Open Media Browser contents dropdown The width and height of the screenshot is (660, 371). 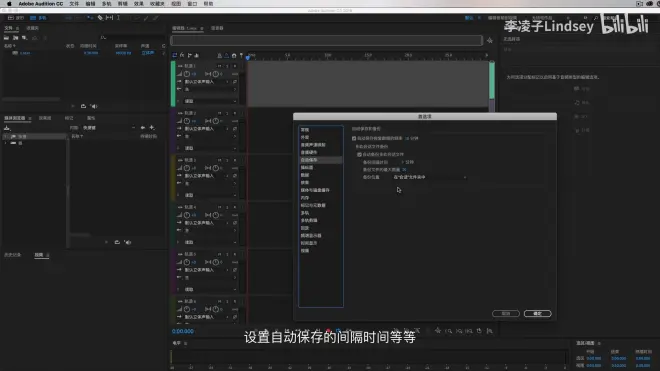(x=109, y=128)
